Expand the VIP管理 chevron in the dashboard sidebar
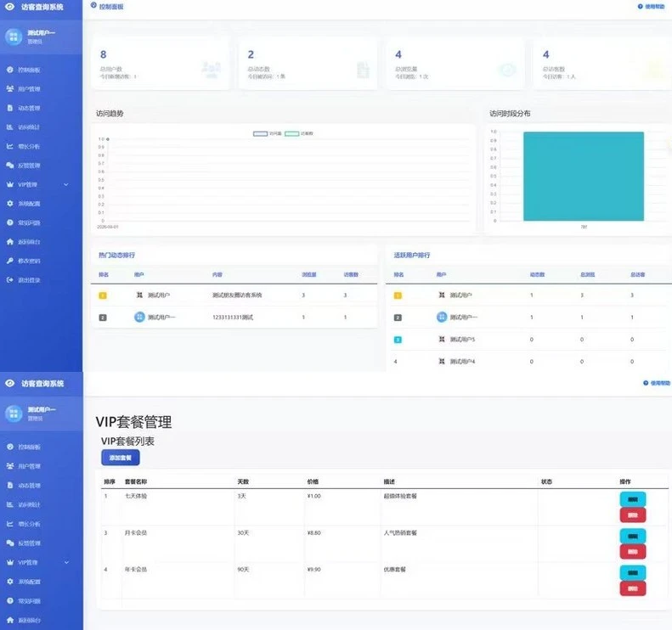Viewport: 672px width, 630px height. pyautogui.click(x=66, y=184)
